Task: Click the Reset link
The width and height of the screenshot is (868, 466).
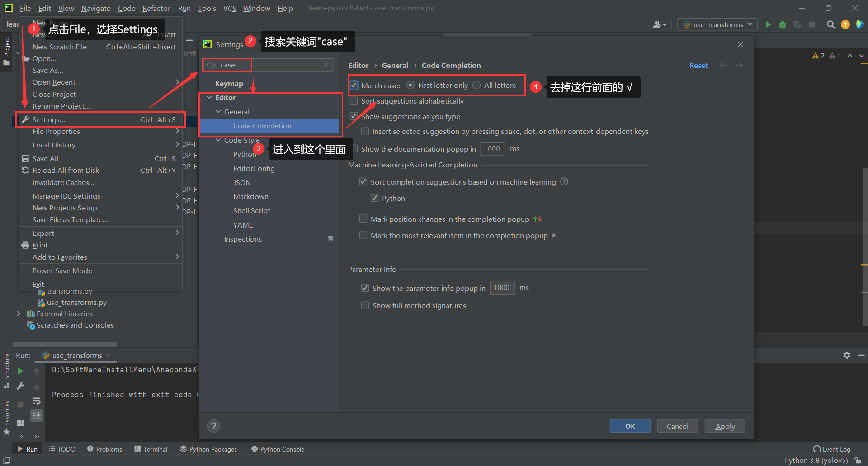Action: pos(698,65)
